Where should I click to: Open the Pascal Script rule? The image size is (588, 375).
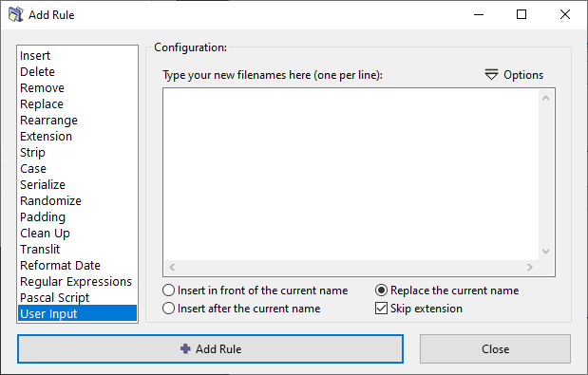click(x=77, y=297)
